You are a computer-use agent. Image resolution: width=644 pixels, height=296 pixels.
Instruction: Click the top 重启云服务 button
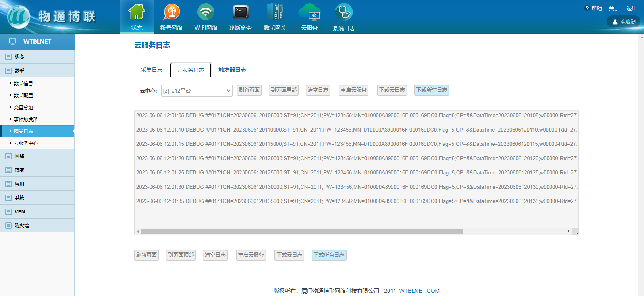click(354, 90)
